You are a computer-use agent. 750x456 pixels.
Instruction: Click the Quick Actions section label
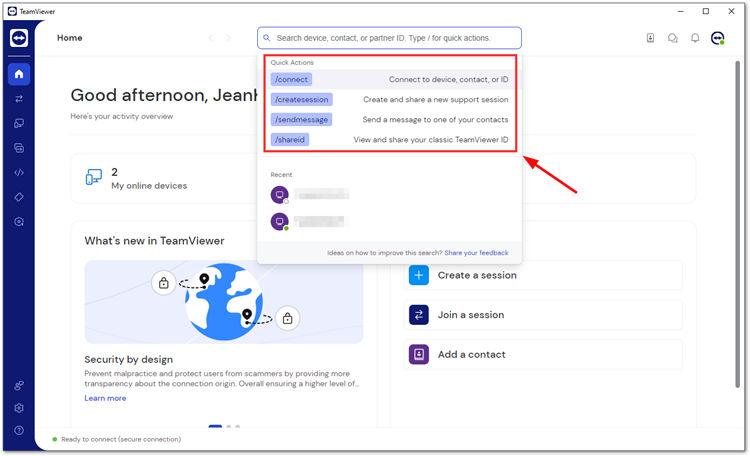(292, 62)
